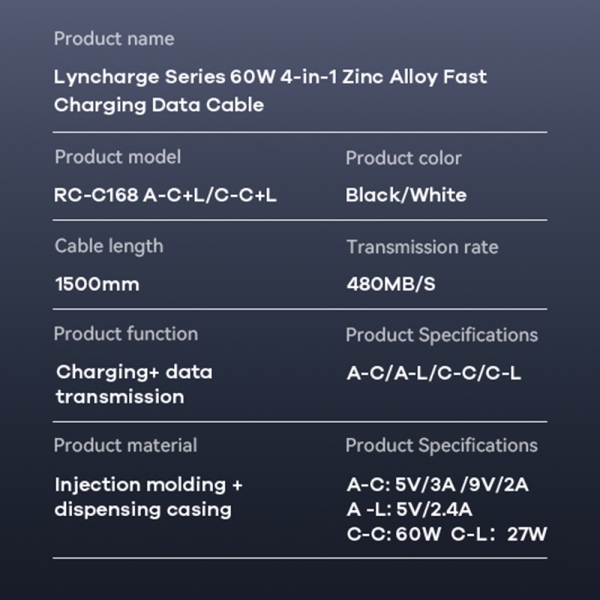Viewport: 600px width, 600px height.
Task: Click the upper 'Product Specifications' heading
Action: 442,335
